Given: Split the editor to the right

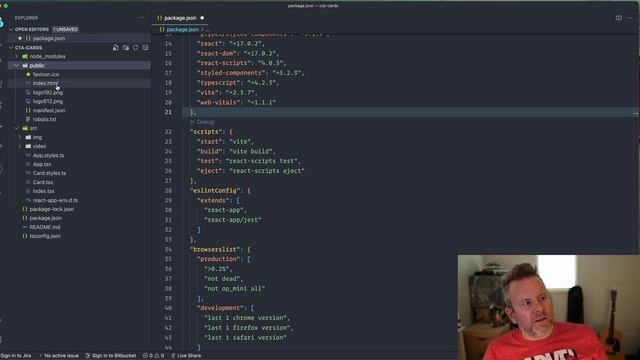Looking at the screenshot, I should click(x=619, y=18).
